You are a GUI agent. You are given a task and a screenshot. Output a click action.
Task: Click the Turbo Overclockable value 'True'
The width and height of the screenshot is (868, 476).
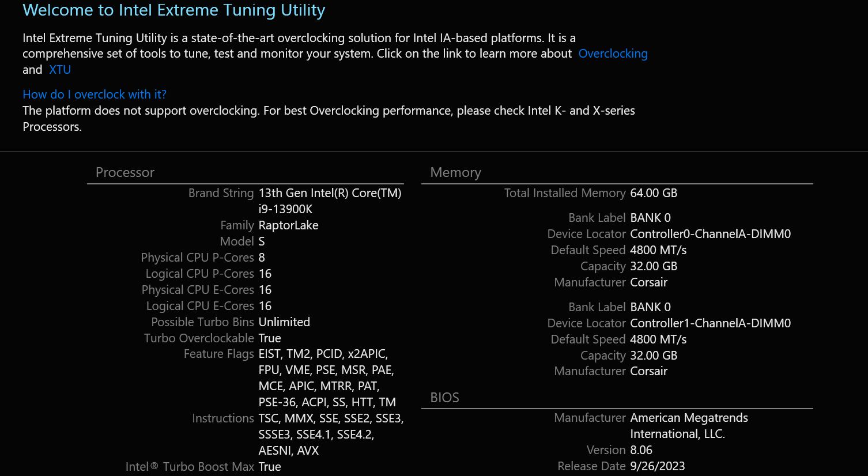(x=270, y=338)
